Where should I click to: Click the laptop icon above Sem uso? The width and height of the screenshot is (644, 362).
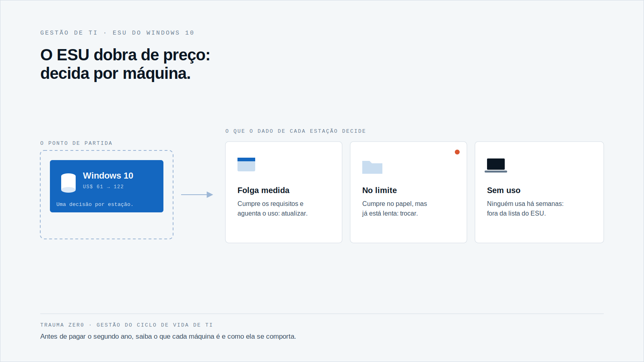(x=496, y=165)
